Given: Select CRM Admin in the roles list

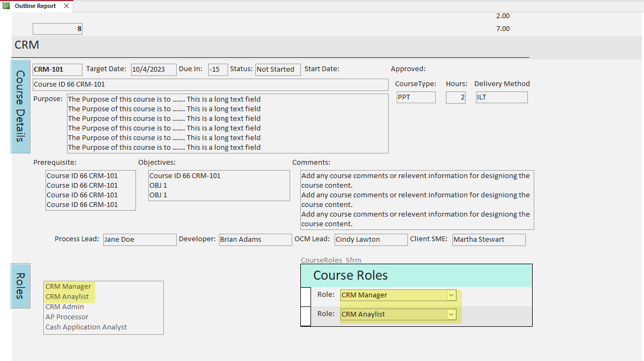Looking at the screenshot, I should tap(65, 307).
